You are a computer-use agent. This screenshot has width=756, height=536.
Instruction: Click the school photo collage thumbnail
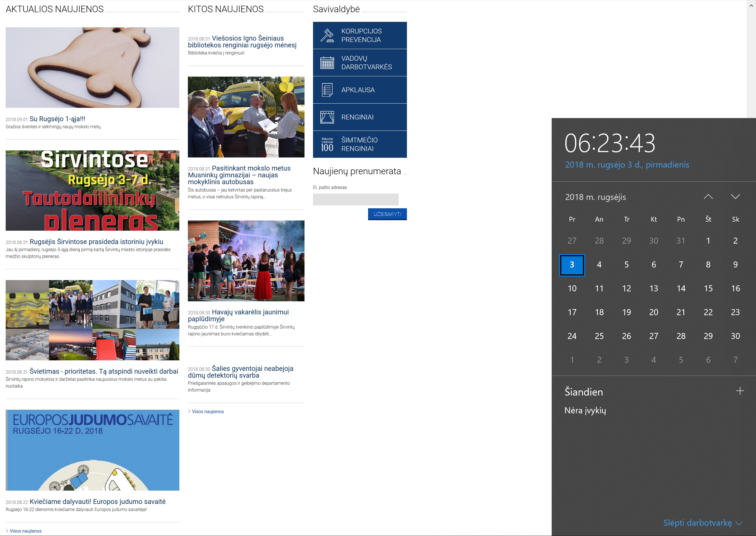(93, 320)
